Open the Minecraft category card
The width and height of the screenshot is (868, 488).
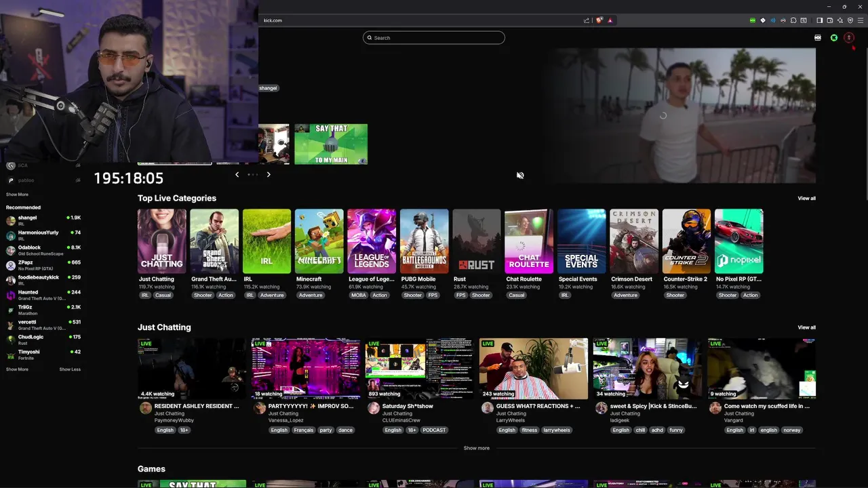pos(319,241)
